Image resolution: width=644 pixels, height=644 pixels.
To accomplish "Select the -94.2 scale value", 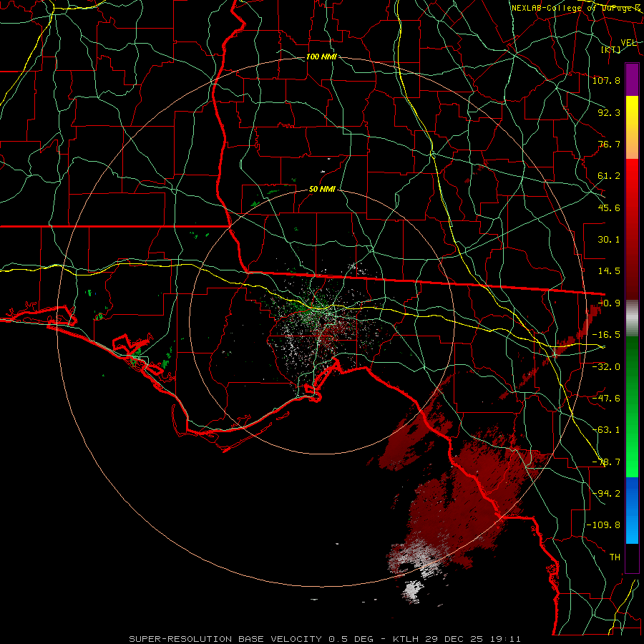I will [x=606, y=494].
